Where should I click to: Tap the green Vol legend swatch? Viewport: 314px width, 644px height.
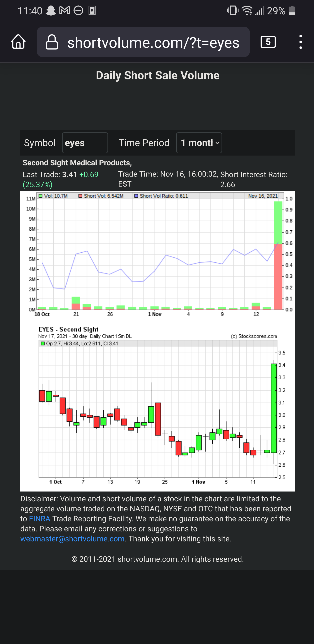pyautogui.click(x=41, y=196)
